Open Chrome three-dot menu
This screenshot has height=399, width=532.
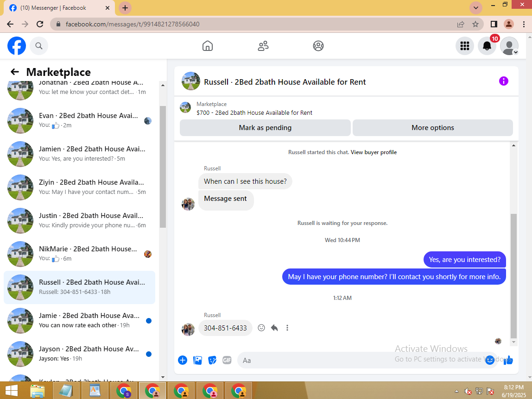click(x=524, y=24)
